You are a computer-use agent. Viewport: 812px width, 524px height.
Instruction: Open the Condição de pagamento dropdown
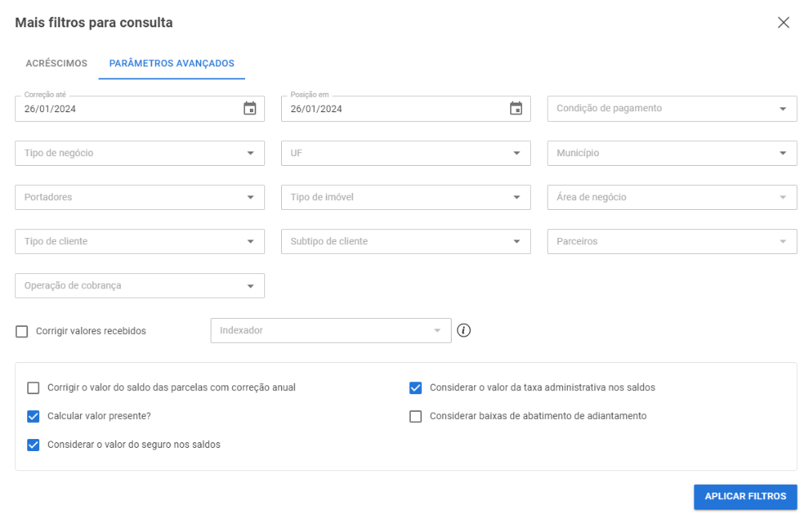point(671,108)
